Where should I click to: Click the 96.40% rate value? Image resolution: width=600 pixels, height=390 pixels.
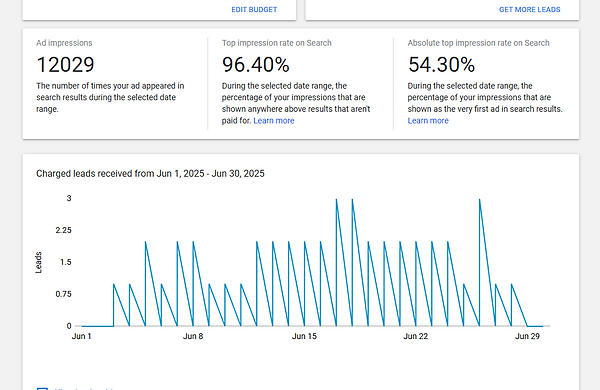click(256, 64)
